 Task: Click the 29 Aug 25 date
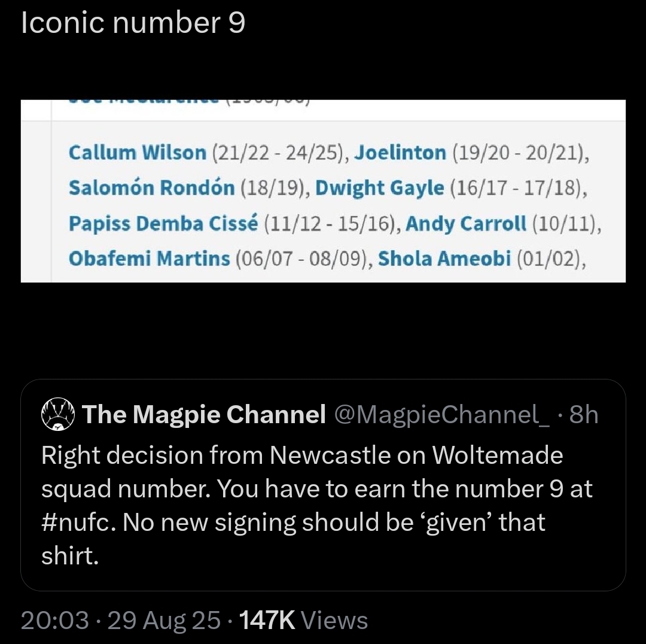(x=164, y=620)
